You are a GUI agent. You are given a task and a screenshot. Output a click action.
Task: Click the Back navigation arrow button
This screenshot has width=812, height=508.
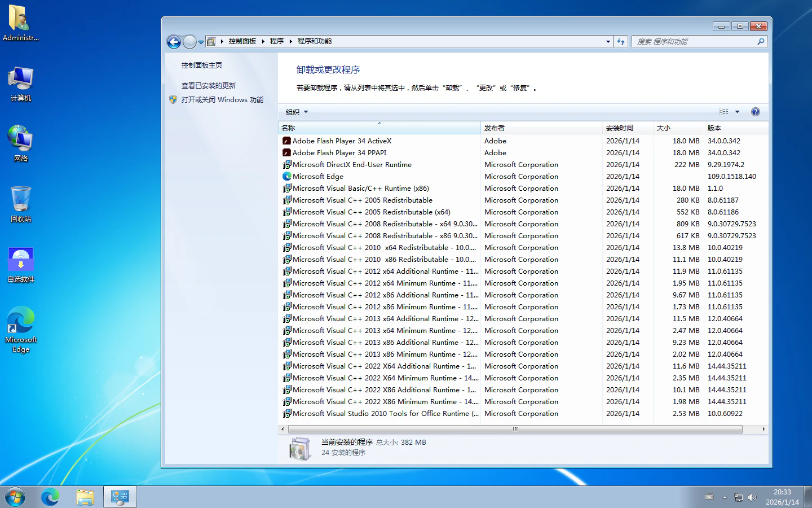point(174,42)
